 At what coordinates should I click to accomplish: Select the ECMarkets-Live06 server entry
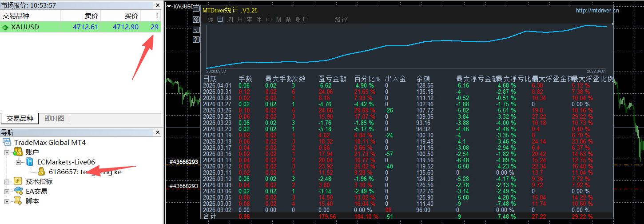click(66, 162)
